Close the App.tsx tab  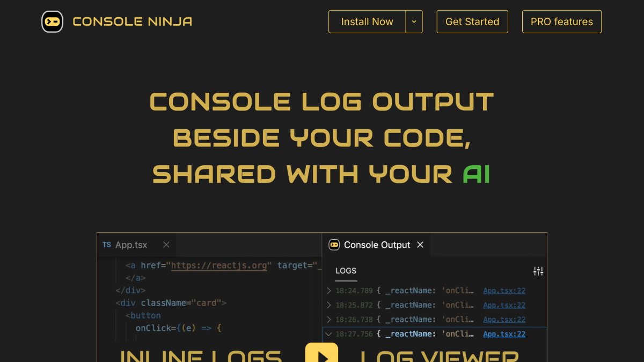166,245
